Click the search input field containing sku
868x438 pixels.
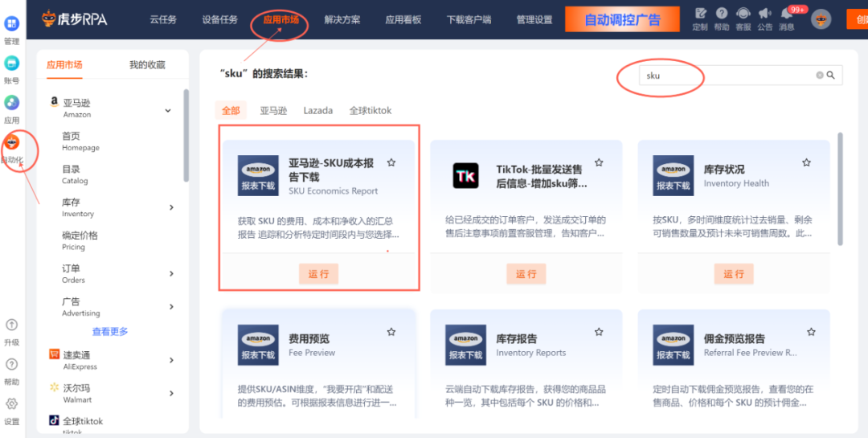click(x=741, y=76)
